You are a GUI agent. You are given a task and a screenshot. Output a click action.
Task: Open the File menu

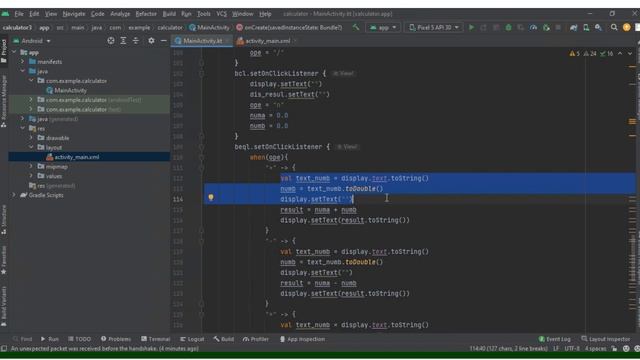[x=19, y=14]
